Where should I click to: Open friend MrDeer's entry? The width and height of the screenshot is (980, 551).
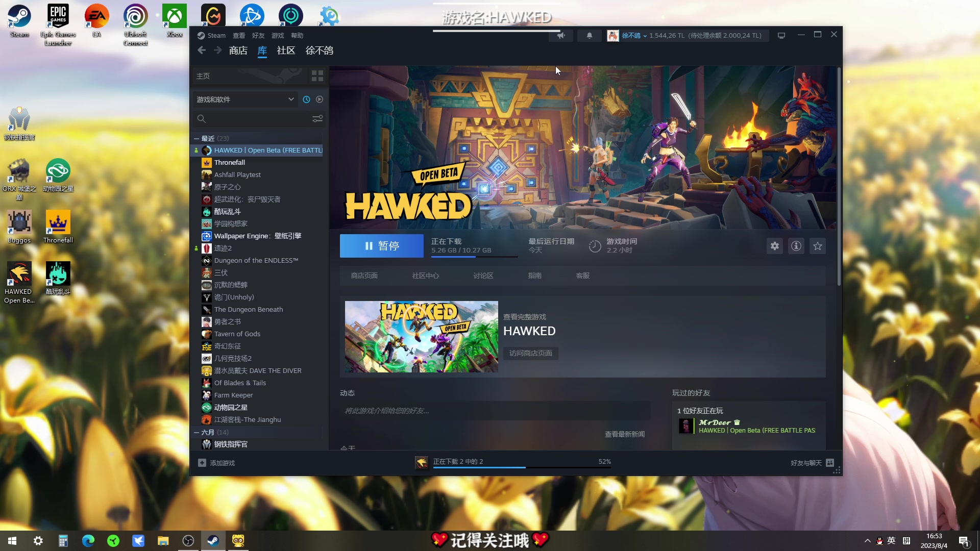[748, 426]
